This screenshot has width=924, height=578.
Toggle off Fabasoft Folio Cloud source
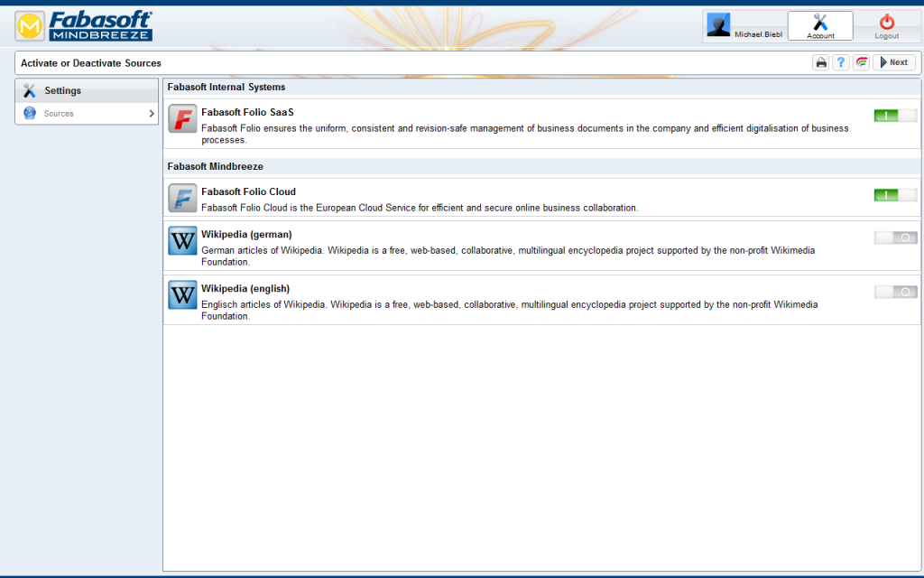click(x=895, y=195)
